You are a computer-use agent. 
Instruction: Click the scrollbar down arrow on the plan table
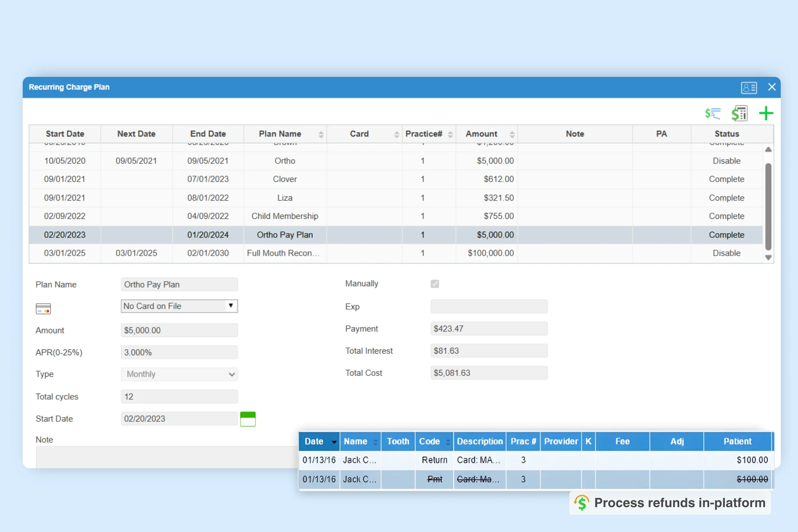(x=768, y=258)
